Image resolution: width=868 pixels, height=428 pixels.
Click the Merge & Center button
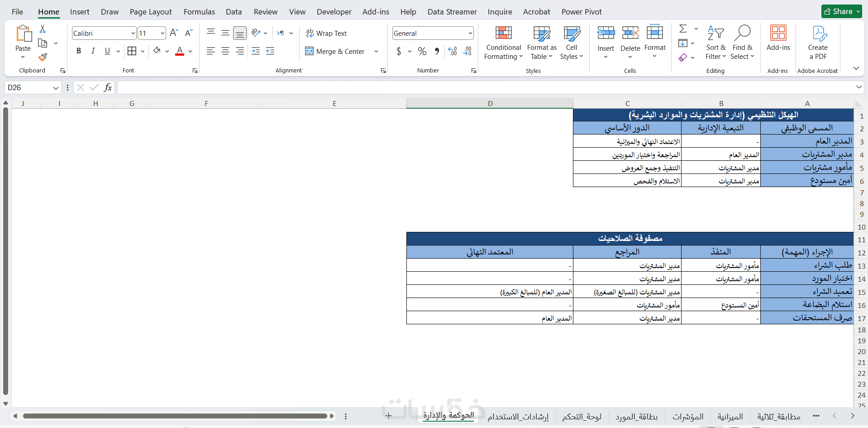335,51
